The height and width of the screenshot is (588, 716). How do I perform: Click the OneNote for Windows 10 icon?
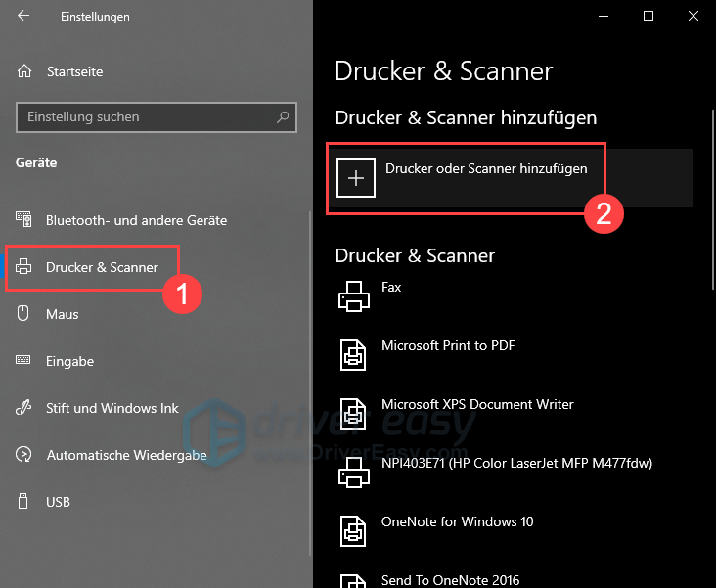[x=353, y=531]
